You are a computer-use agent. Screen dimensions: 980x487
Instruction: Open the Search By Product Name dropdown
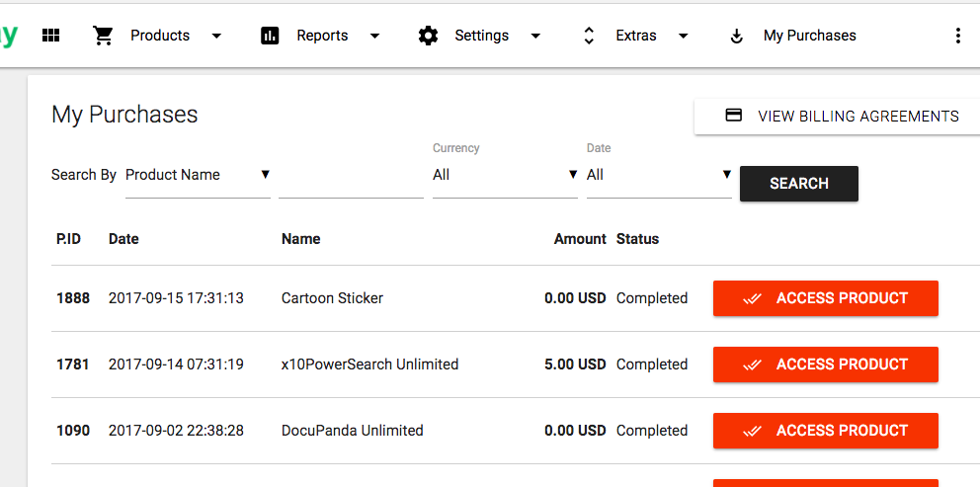pyautogui.click(x=198, y=175)
